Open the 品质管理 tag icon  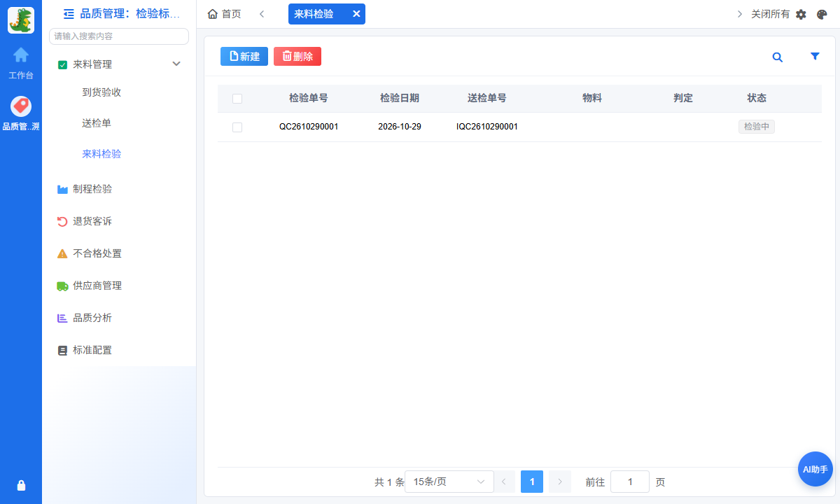[x=21, y=106]
